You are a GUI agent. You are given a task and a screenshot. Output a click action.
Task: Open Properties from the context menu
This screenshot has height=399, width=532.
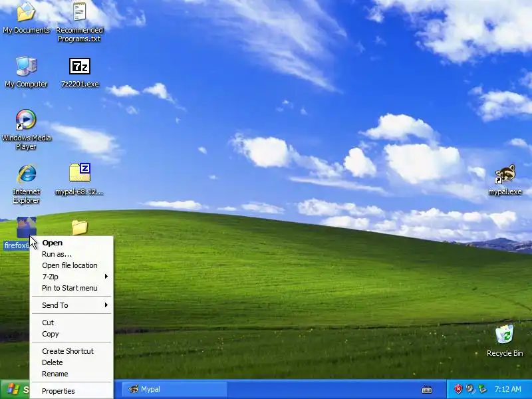click(72, 391)
